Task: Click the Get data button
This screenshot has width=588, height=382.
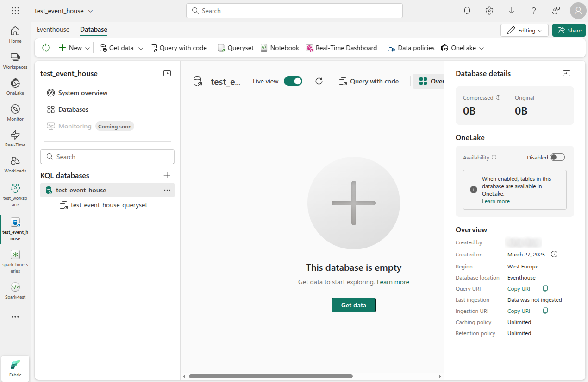Action: [x=353, y=305]
